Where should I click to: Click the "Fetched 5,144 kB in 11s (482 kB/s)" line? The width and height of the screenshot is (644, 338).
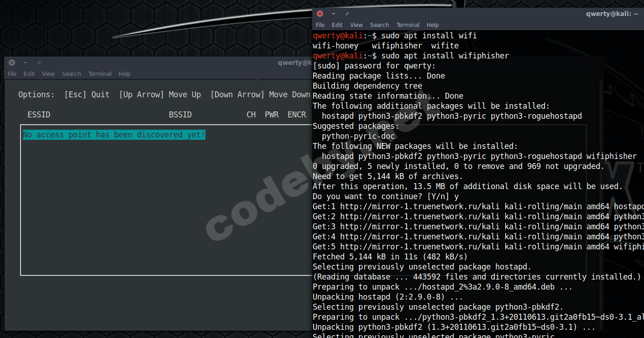390,257
